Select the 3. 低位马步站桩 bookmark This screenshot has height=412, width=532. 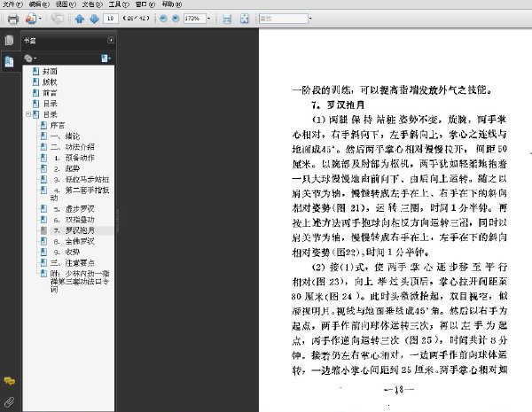(x=82, y=179)
